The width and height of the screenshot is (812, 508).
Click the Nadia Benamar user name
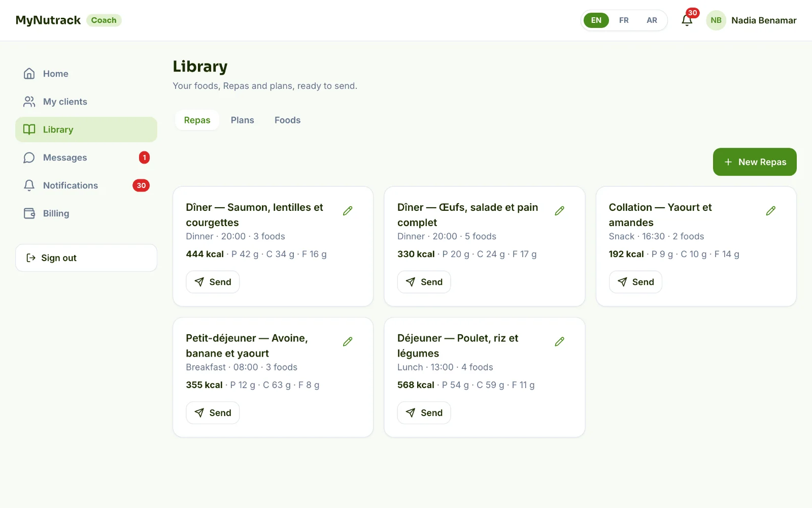point(764,20)
